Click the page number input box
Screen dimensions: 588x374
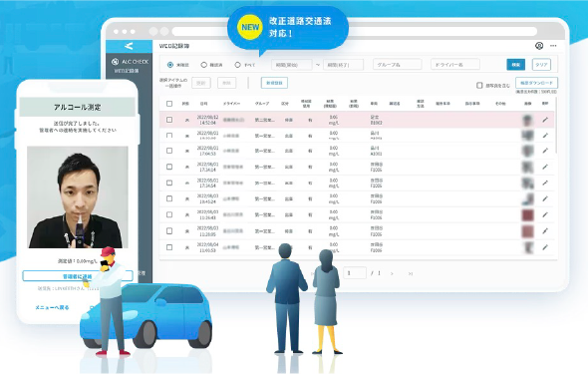click(355, 273)
